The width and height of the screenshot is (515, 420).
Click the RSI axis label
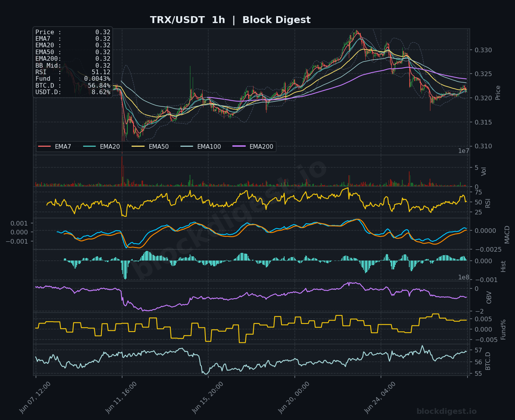click(488, 203)
